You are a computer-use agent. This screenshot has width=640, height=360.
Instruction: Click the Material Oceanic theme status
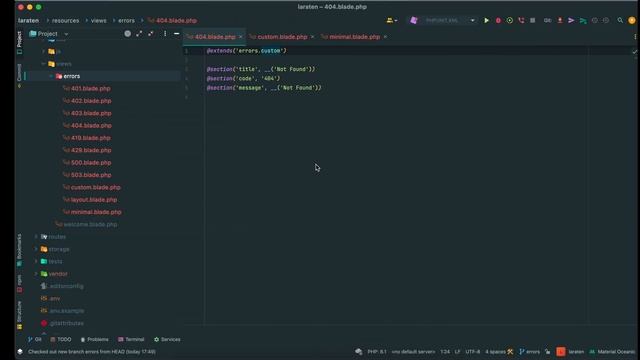pyautogui.click(x=613, y=351)
